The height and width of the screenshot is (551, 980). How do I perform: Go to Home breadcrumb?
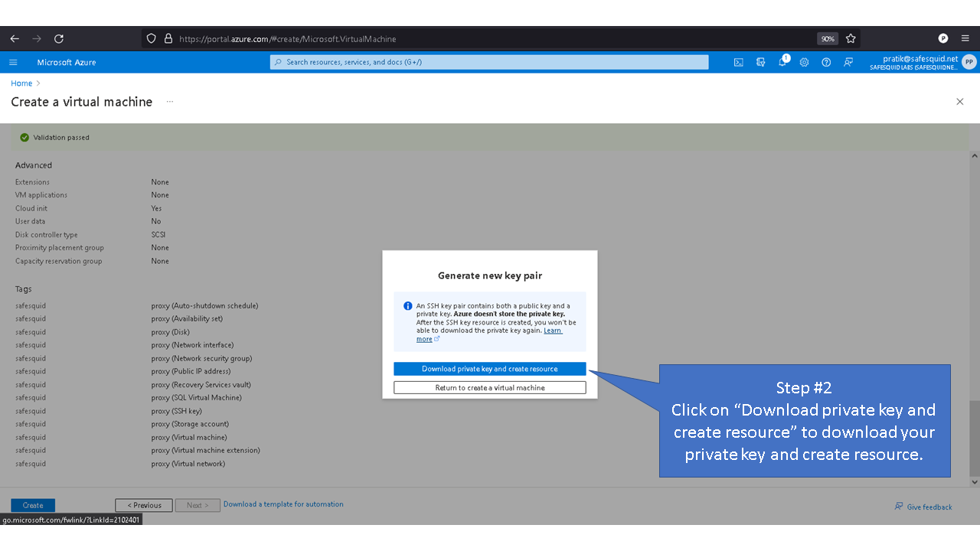pos(21,83)
